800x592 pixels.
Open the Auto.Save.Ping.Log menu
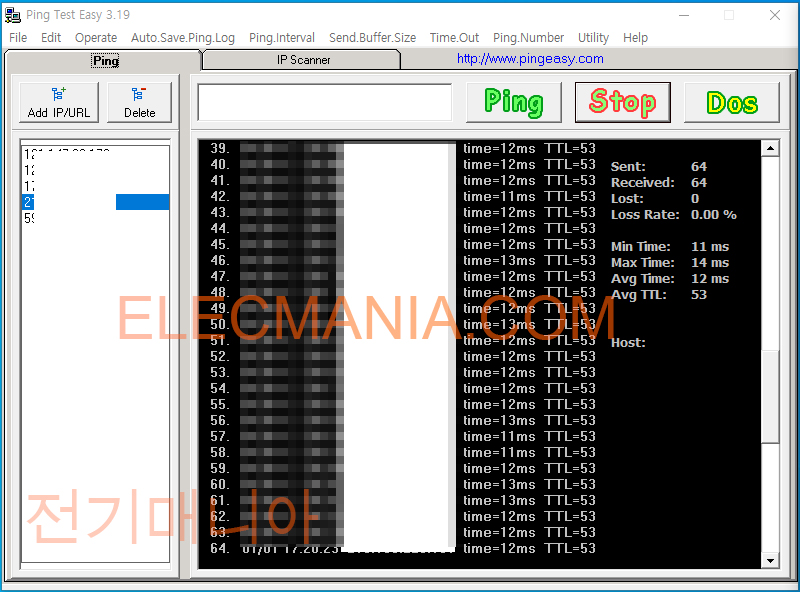183,37
